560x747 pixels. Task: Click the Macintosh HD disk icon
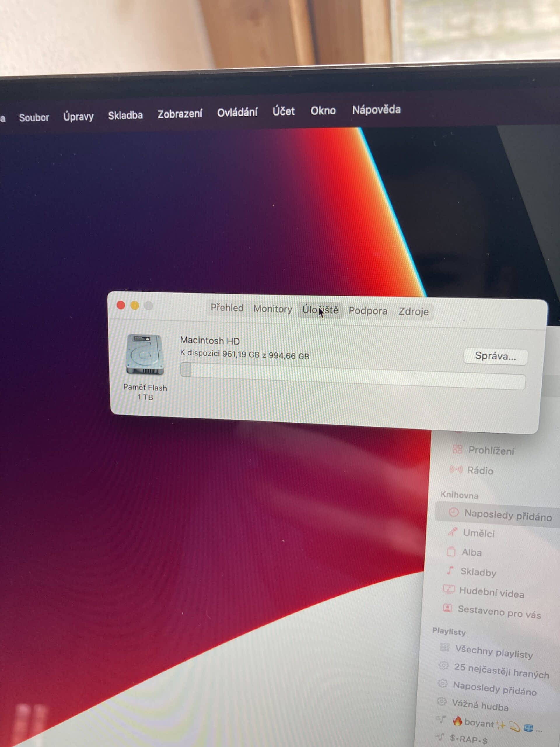[144, 355]
